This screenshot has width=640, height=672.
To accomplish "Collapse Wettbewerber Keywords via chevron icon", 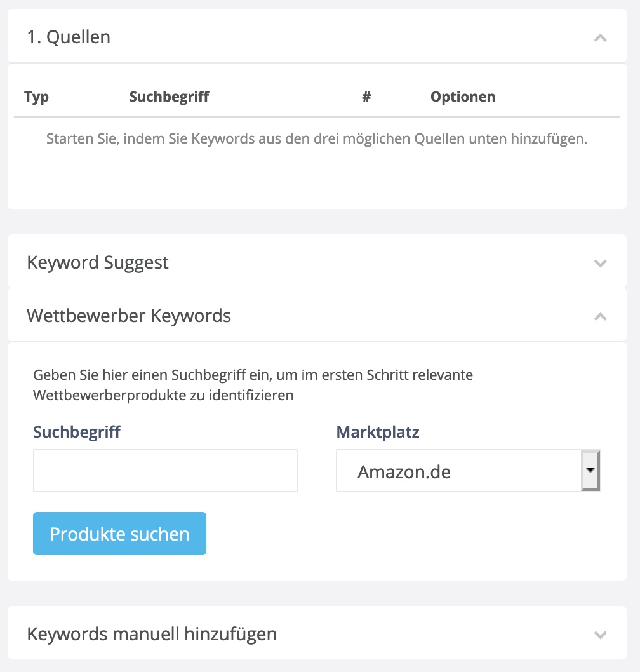I will pos(600,316).
